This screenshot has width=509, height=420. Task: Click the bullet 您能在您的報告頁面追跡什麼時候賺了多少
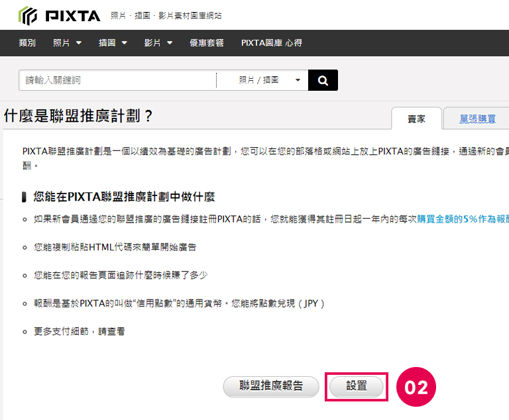tap(121, 275)
